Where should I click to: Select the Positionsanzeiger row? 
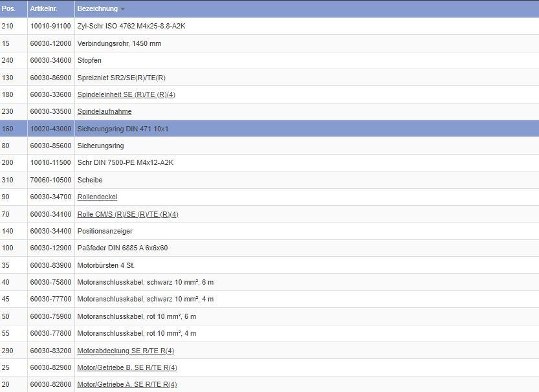(105, 231)
